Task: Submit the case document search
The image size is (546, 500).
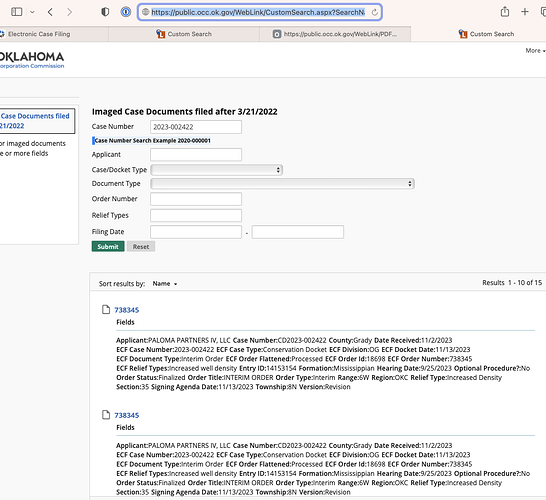Action: click(x=108, y=247)
